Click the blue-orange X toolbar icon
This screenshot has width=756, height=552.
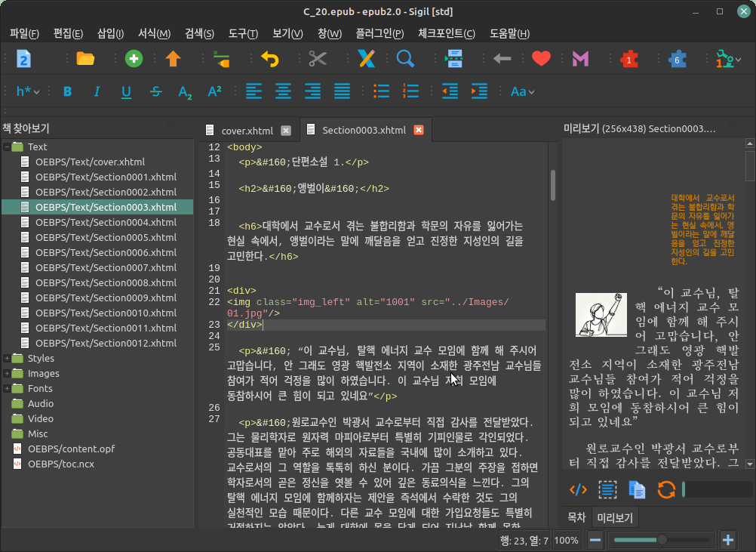click(367, 59)
